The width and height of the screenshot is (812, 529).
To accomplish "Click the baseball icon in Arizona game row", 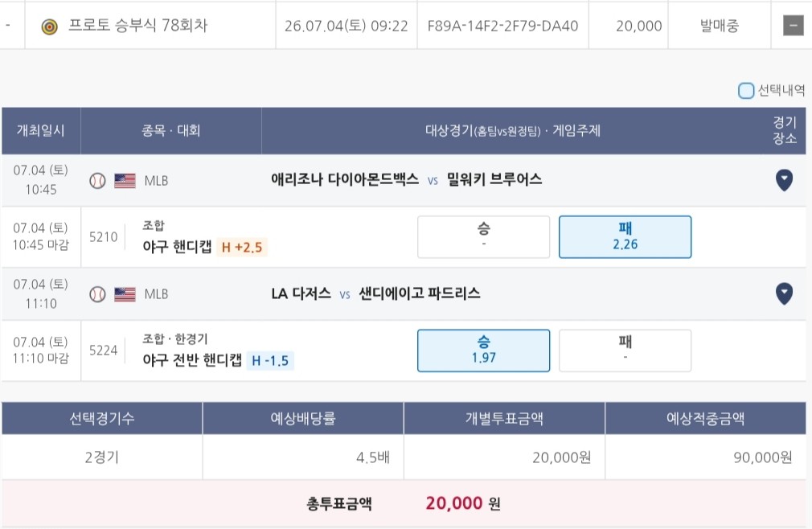I will point(97,181).
